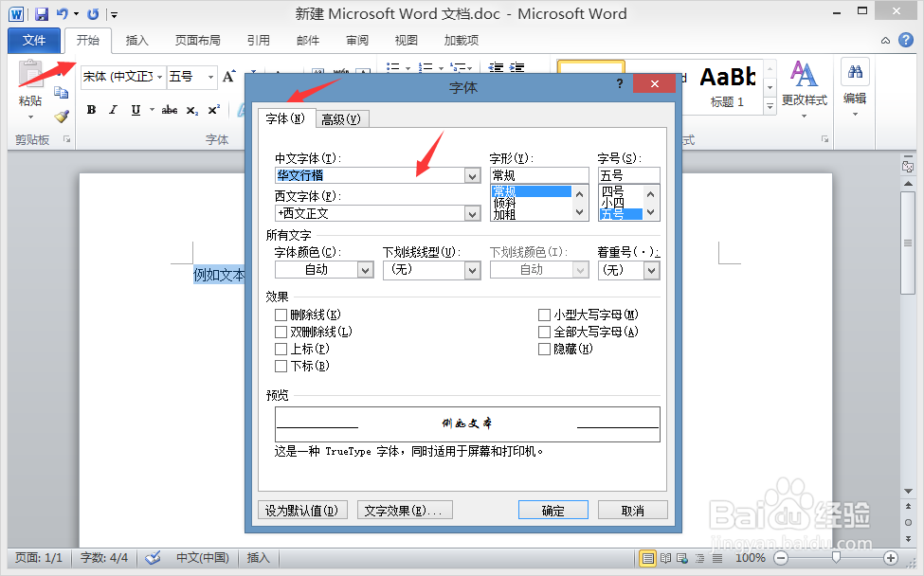924x576 pixels.
Task: Click the Save icon in quick access toolbar
Action: coord(42,13)
